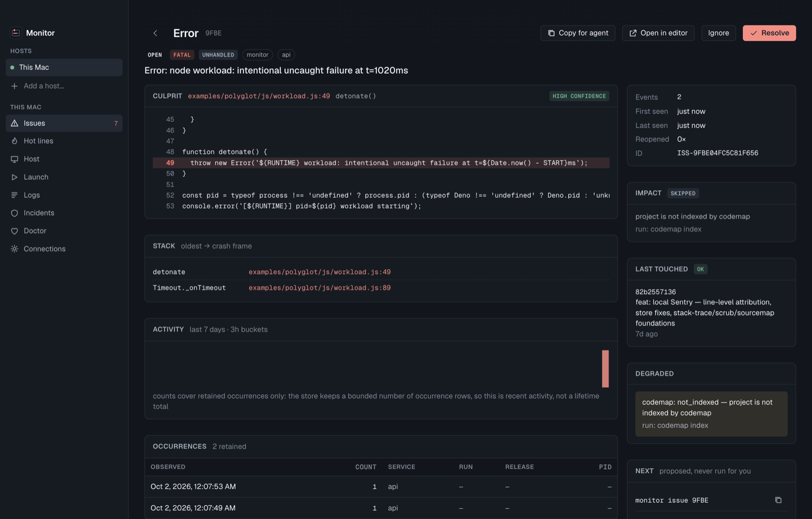Click the plus icon for Add a host
Viewport: 812px width, 519px height.
pyautogui.click(x=15, y=86)
